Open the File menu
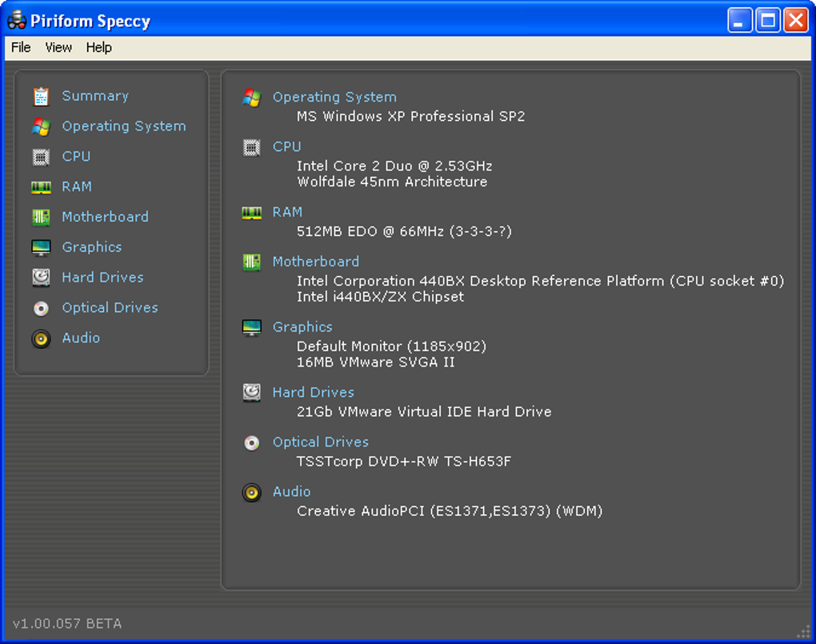 pyautogui.click(x=21, y=47)
